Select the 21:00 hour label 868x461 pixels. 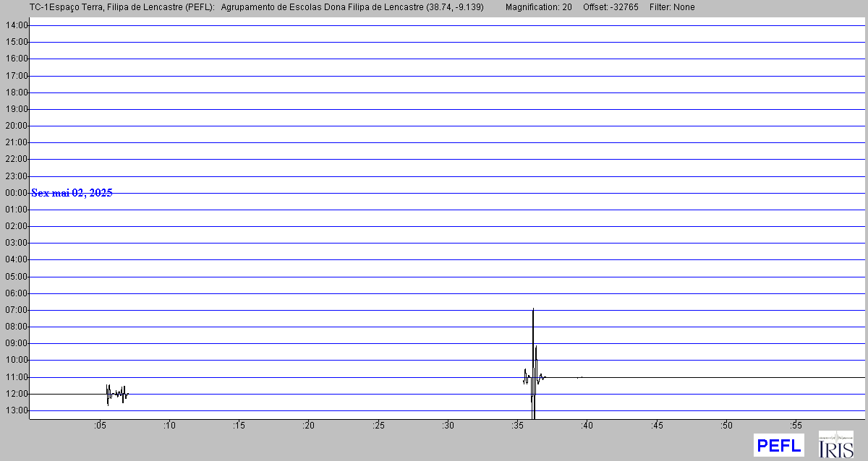tap(16, 142)
